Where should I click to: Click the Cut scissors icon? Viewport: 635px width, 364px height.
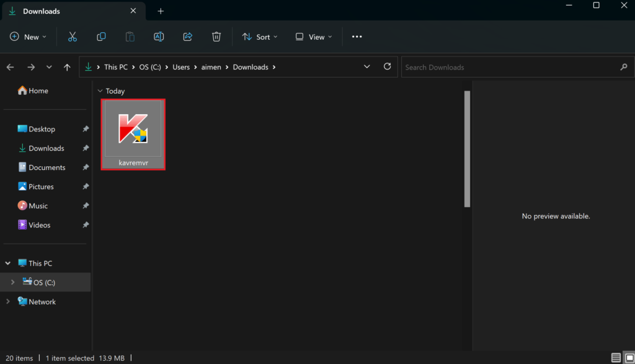coord(72,37)
